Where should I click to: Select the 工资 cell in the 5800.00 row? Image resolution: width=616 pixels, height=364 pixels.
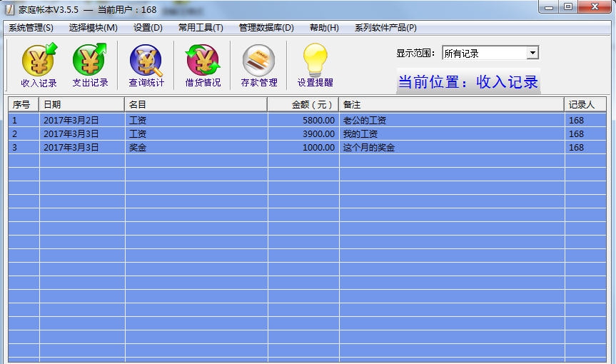point(196,120)
